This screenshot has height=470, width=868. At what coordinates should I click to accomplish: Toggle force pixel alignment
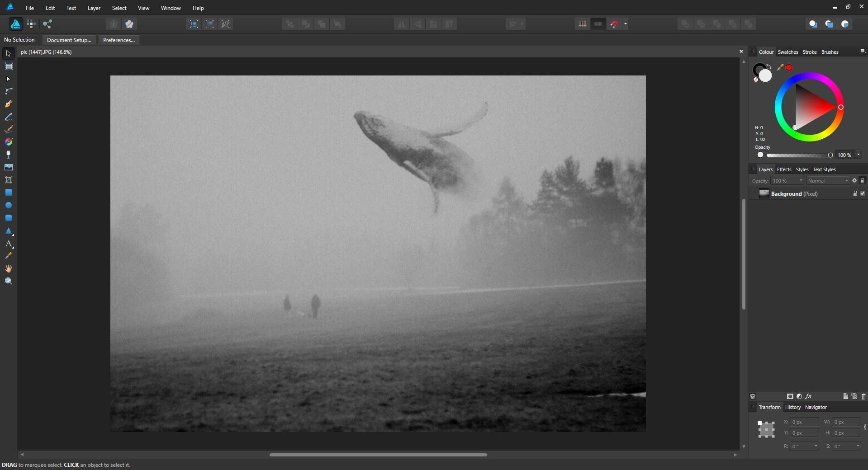click(583, 24)
